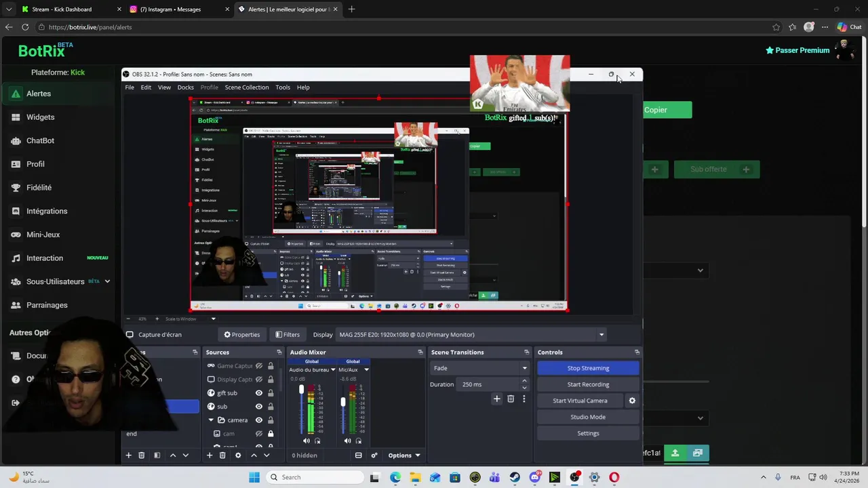This screenshot has width=868, height=488.
Task: Click Stop Streaming
Action: [x=588, y=368]
